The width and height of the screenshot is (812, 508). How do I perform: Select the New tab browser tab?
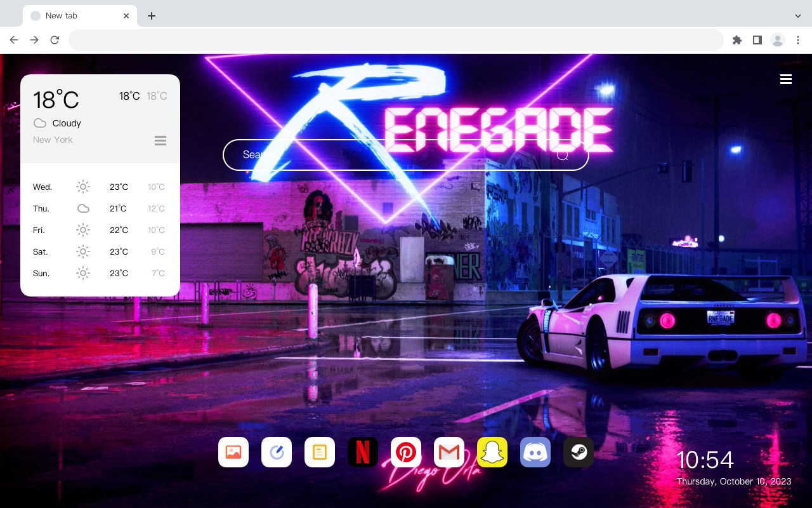80,16
